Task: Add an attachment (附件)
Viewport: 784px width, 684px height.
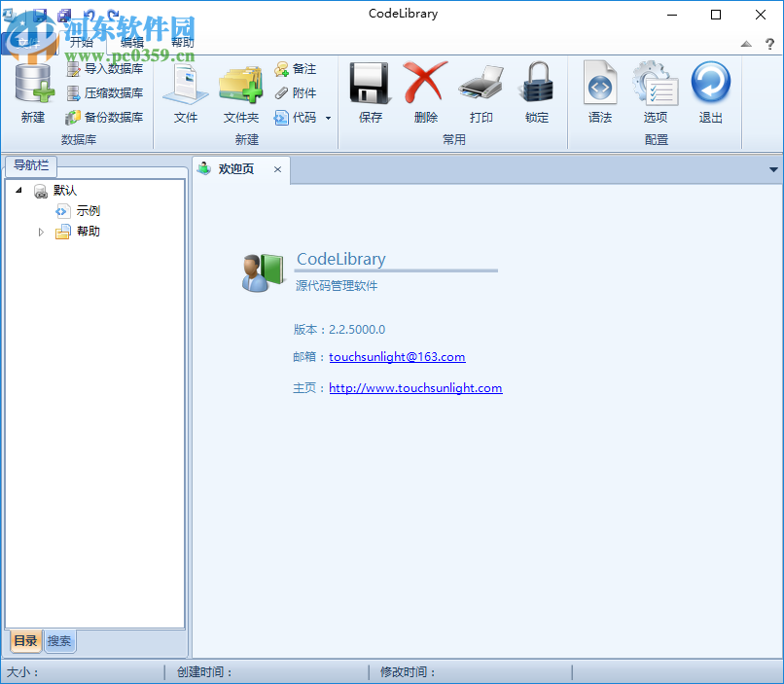Action: tap(296, 93)
